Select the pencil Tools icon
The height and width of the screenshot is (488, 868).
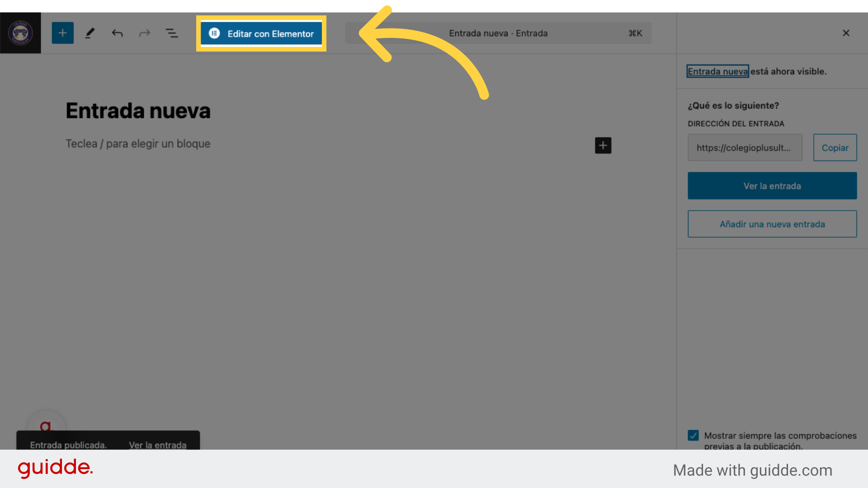pos(90,33)
